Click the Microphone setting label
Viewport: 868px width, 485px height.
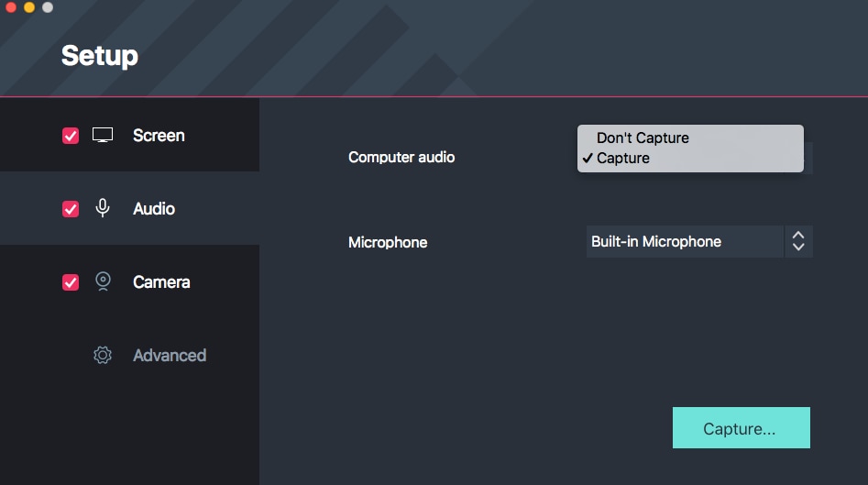(388, 242)
